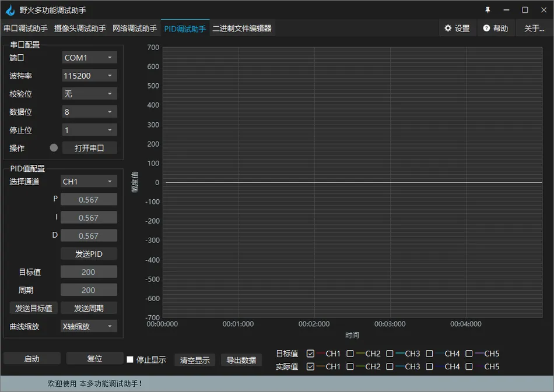Screen dimensions: 554x392
Task: Click the 打开串口 button
Action: (89, 148)
